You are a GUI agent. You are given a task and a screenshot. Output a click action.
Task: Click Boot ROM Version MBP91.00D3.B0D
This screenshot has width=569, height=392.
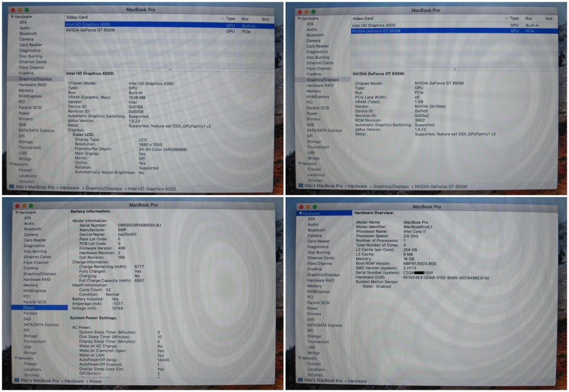pos(420,264)
